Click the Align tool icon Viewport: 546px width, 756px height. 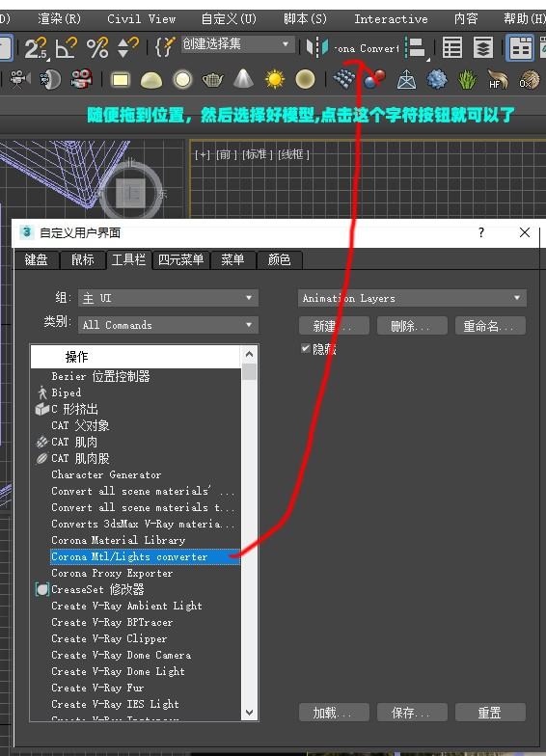coord(416,48)
